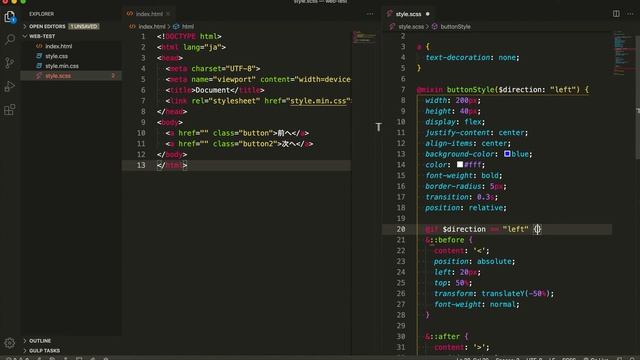Click index.html in the left breadcrumb
The width and height of the screenshot is (640, 360).
[152, 27]
